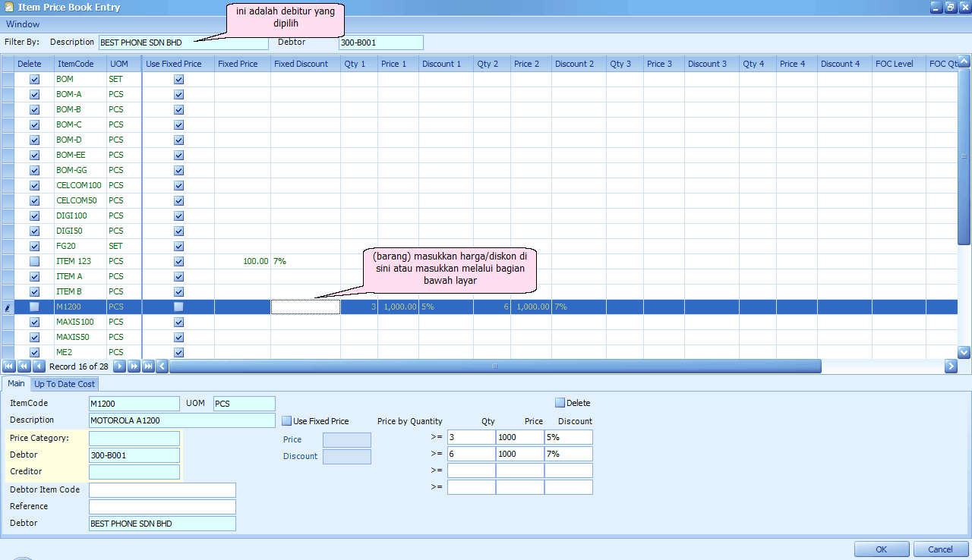Viewport: 972px width, 560px height.
Task: Click the Fixed Discount column header
Action: [305, 64]
